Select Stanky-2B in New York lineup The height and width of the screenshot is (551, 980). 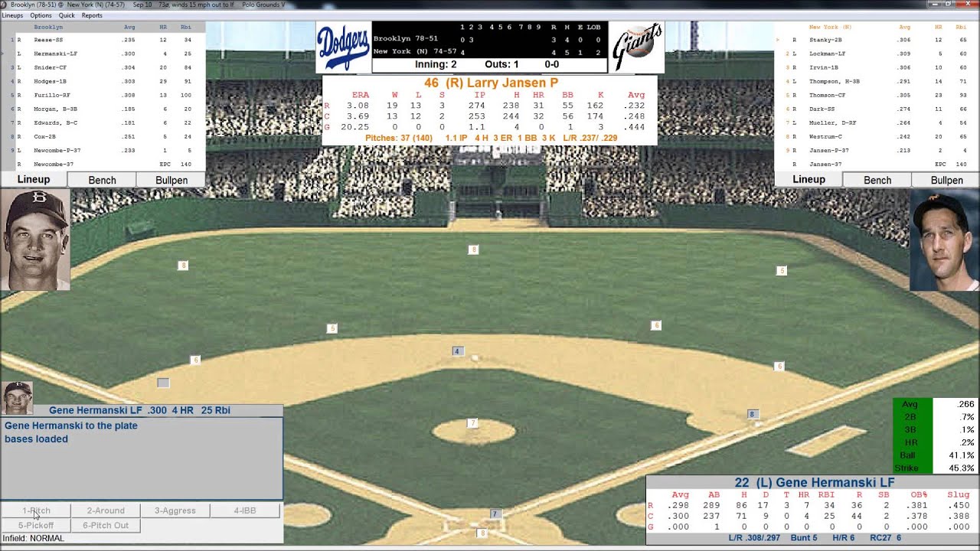(877, 40)
